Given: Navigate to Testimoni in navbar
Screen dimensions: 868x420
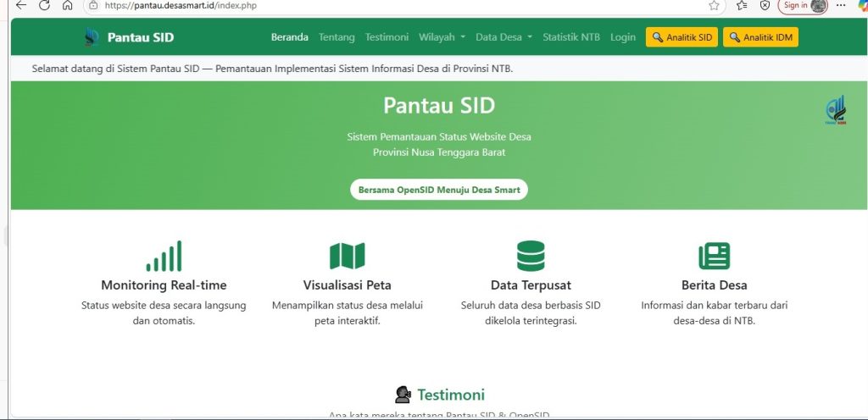Looking at the screenshot, I should tap(387, 37).
